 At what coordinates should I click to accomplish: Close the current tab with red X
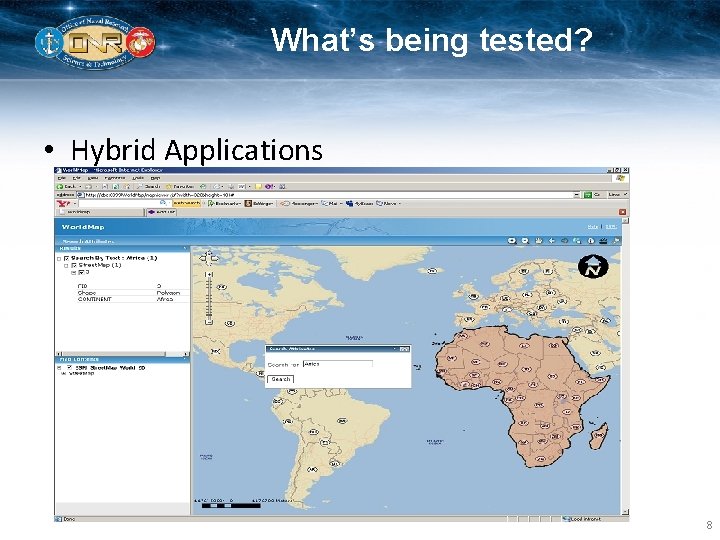(x=622, y=212)
